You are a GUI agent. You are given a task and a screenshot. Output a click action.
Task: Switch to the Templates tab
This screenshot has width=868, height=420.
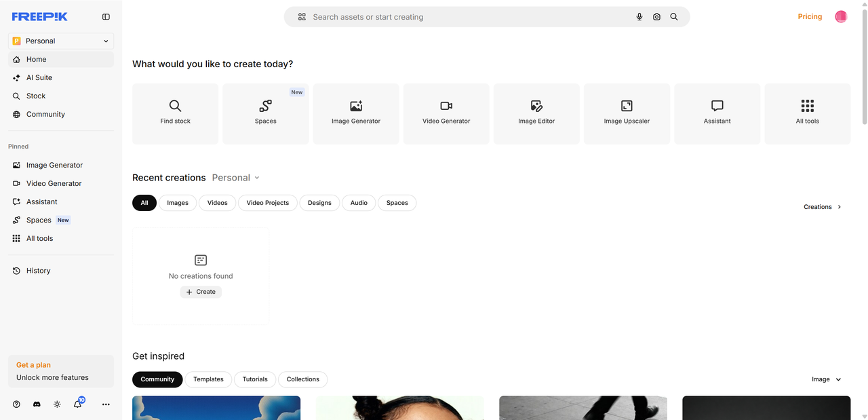[208, 379]
